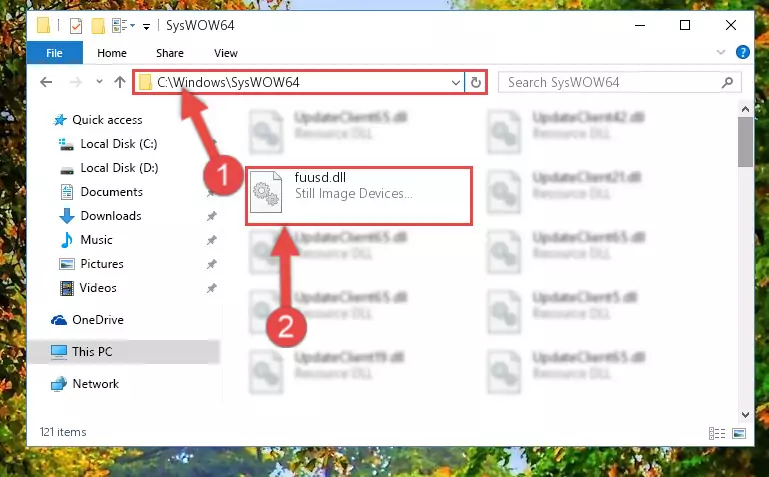Open Explorer help question mark icon
This screenshot has height=477, width=769.
coord(743,52)
